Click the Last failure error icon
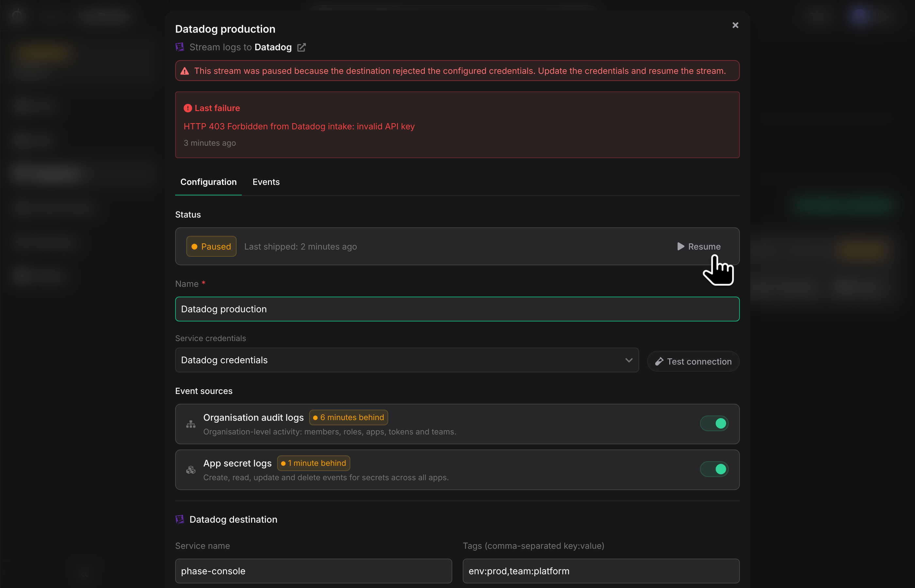The width and height of the screenshot is (915, 588). pos(188,108)
